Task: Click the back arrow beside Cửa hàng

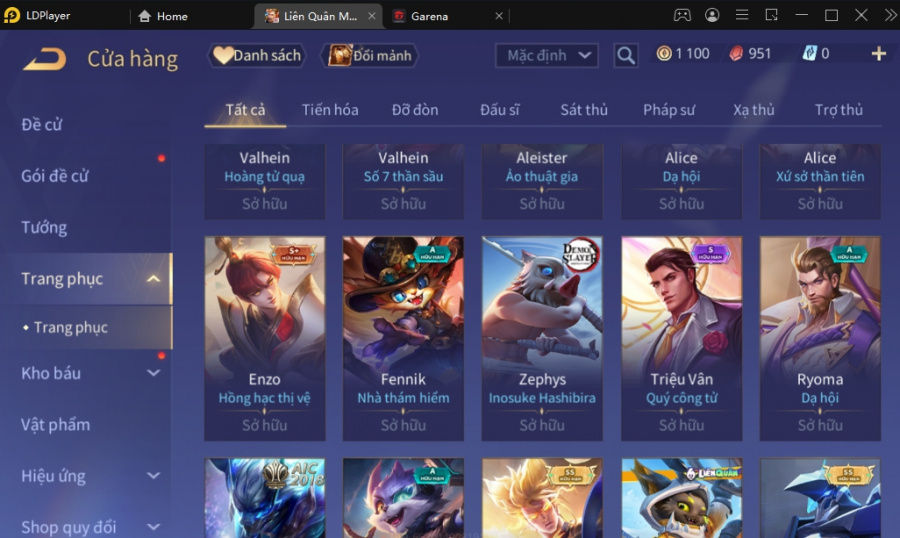Action: 45,59
